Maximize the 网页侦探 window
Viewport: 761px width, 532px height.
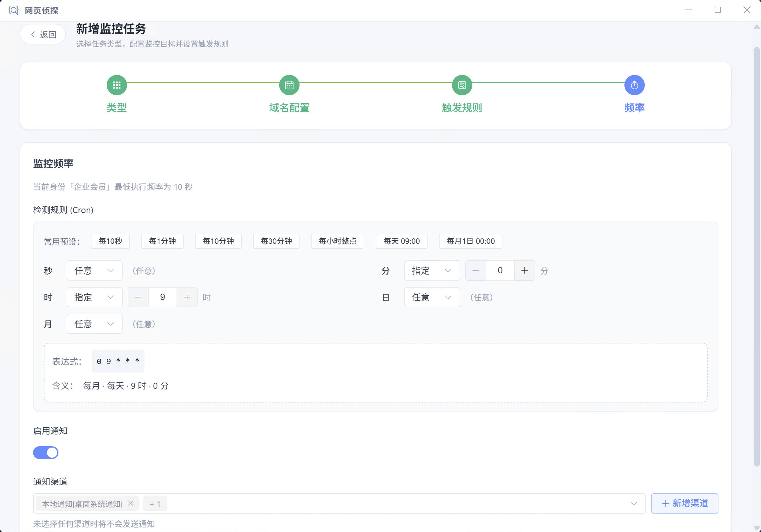click(717, 10)
